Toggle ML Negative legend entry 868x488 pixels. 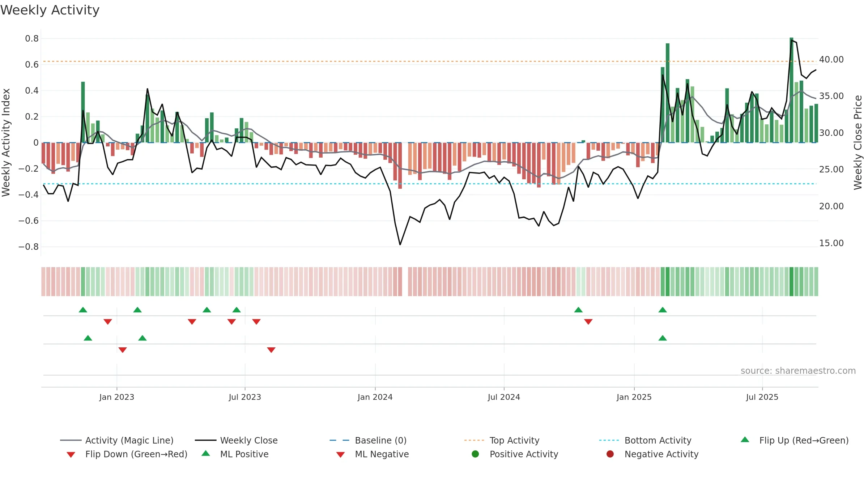click(x=373, y=454)
